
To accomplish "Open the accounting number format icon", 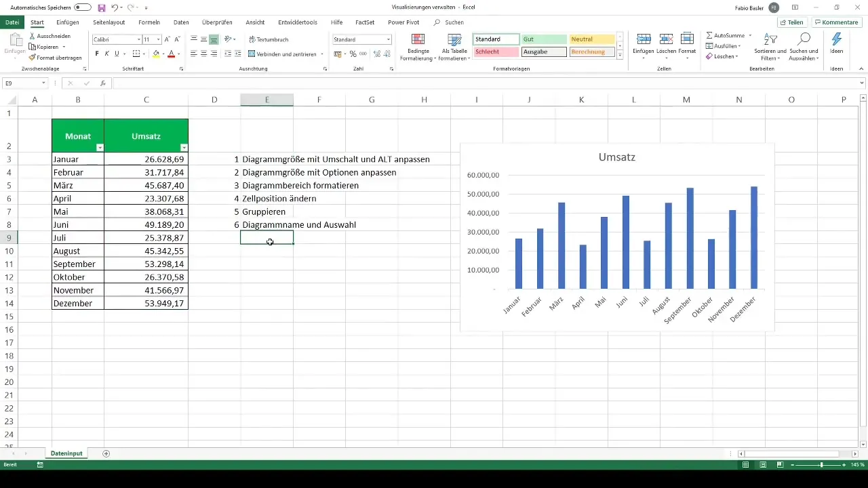I will coord(338,54).
